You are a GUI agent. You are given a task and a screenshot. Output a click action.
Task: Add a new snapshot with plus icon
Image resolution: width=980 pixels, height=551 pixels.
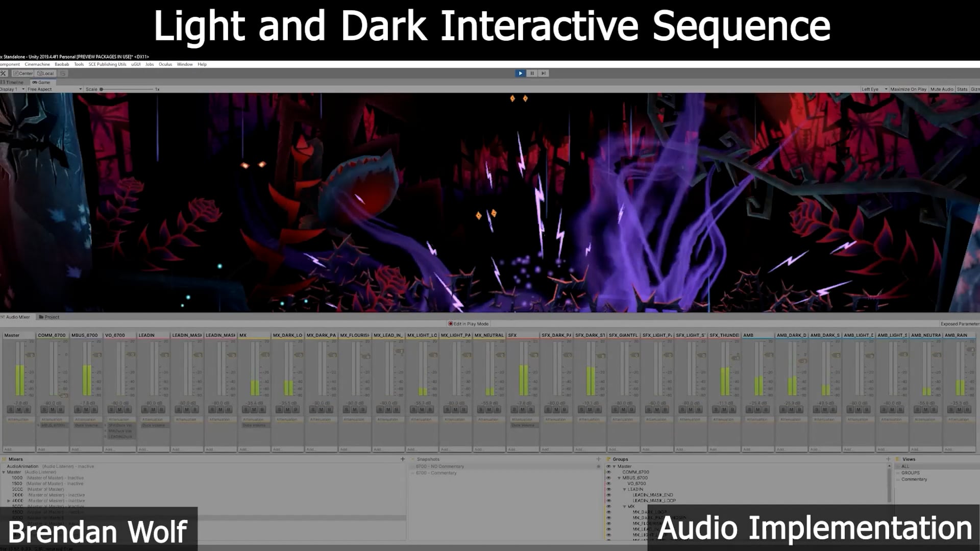(599, 459)
